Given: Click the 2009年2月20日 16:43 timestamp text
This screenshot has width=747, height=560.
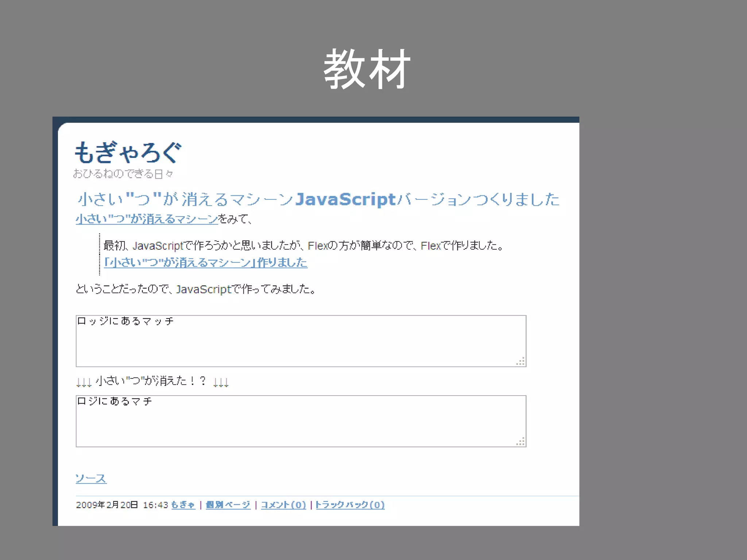Looking at the screenshot, I should pyautogui.click(x=122, y=505).
